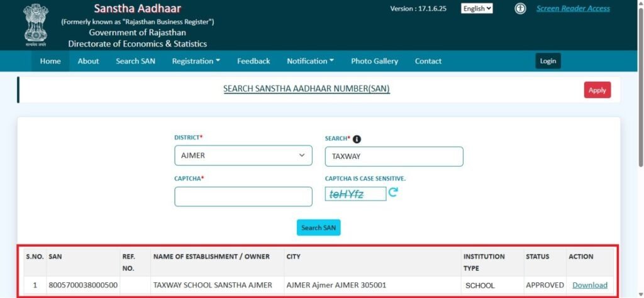Image resolution: width=644 pixels, height=298 pixels.
Task: Open the Feedback page
Action: (253, 61)
